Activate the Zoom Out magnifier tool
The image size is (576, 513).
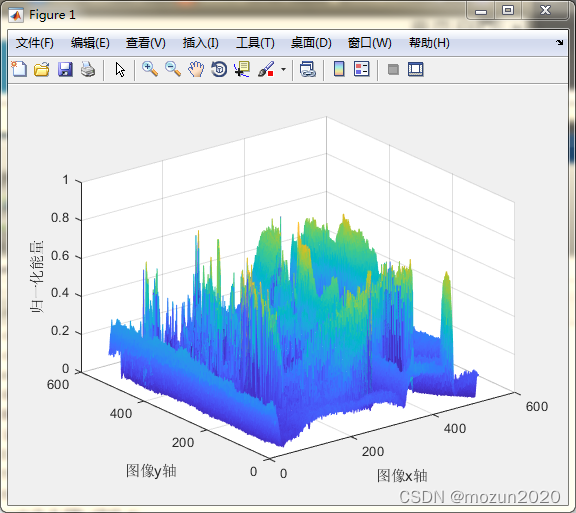point(173,69)
